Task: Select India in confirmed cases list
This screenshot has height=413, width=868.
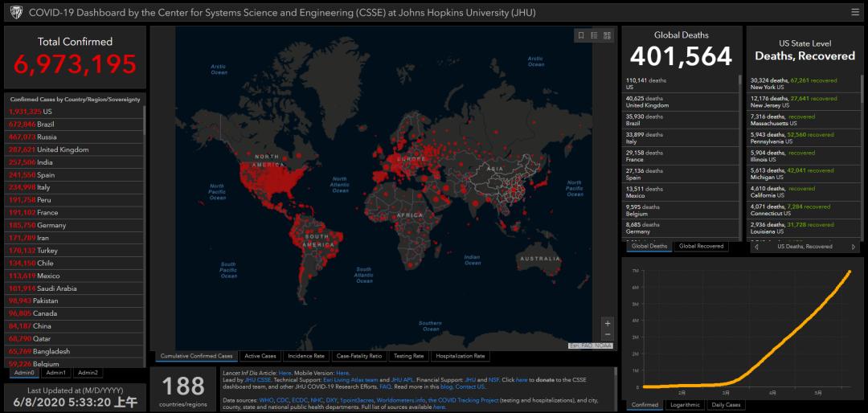Action: (74, 162)
